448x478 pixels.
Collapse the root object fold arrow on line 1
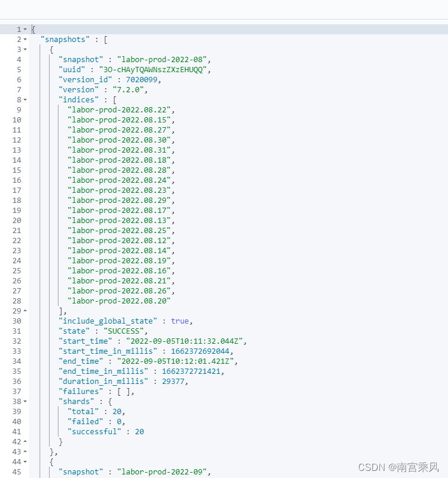pyautogui.click(x=25, y=30)
